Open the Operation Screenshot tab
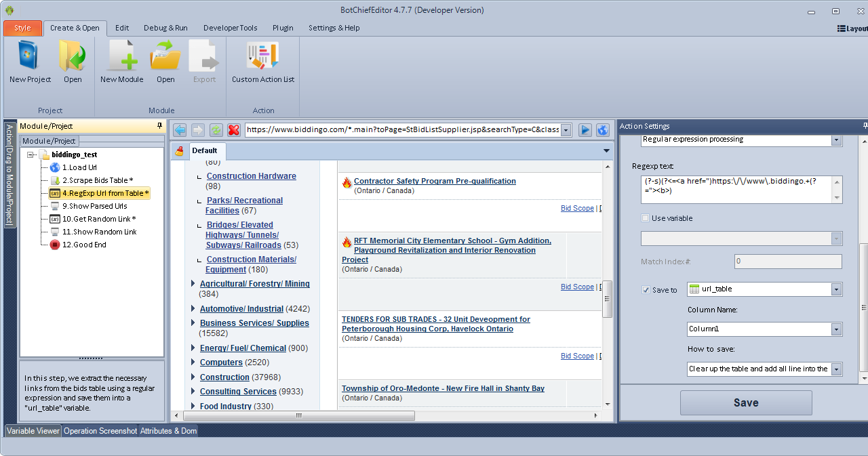The height and width of the screenshot is (456, 868). tap(100, 431)
